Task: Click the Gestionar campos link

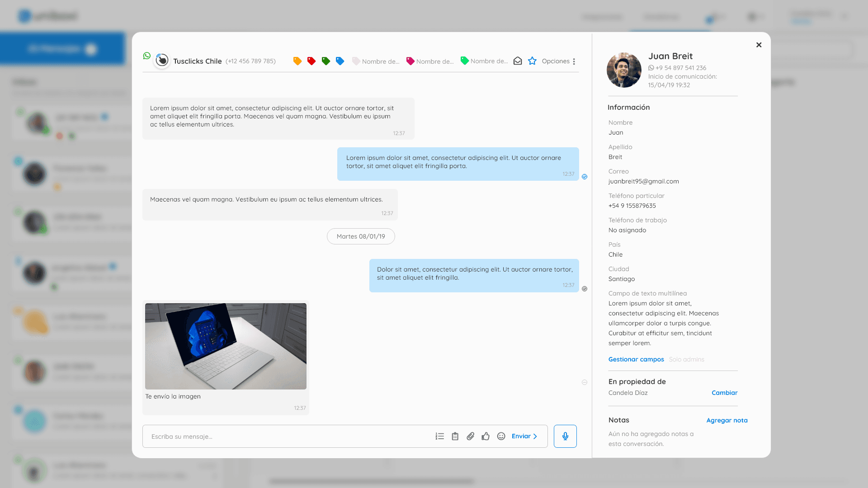Action: point(636,359)
